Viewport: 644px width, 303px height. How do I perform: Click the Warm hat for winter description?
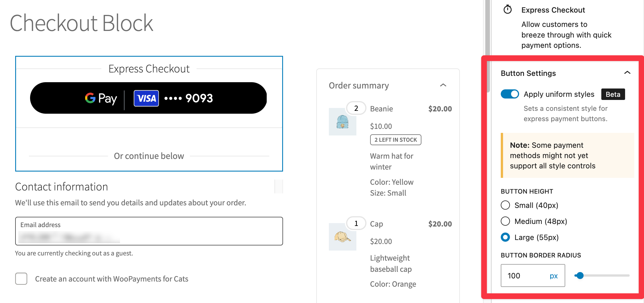(x=392, y=162)
